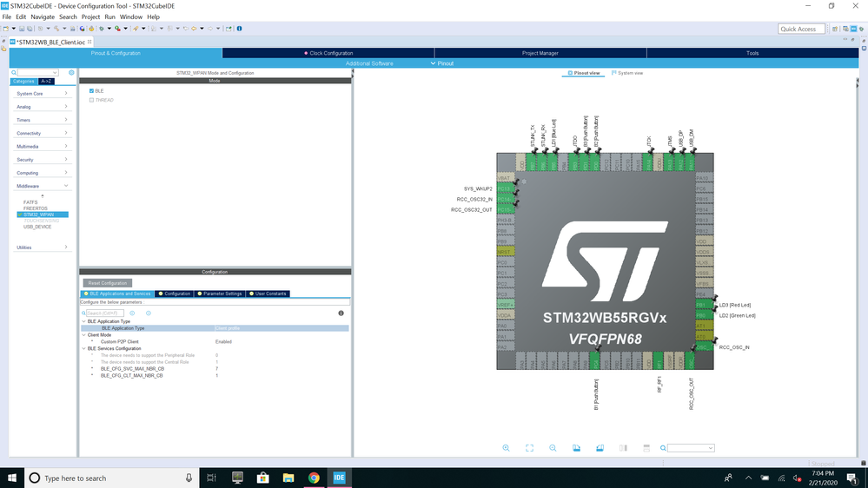Switch to the Clock Configuration tab
This screenshot has width=868, height=488.
tap(328, 53)
